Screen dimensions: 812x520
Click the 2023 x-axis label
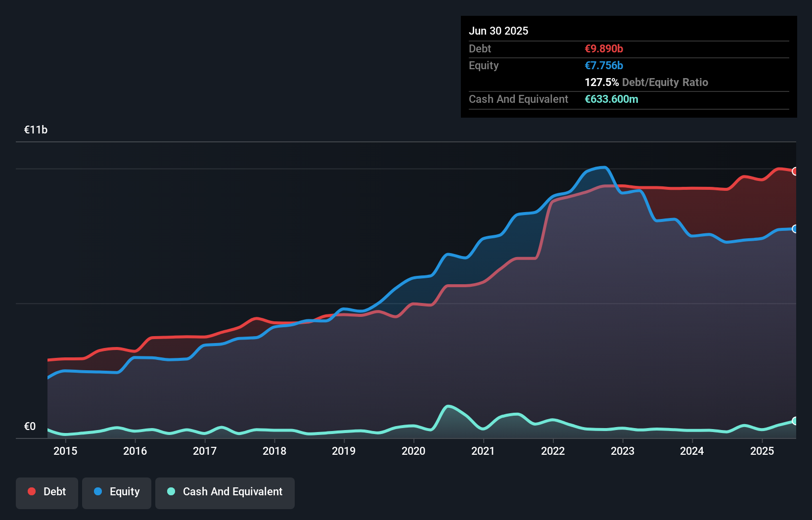(623, 451)
